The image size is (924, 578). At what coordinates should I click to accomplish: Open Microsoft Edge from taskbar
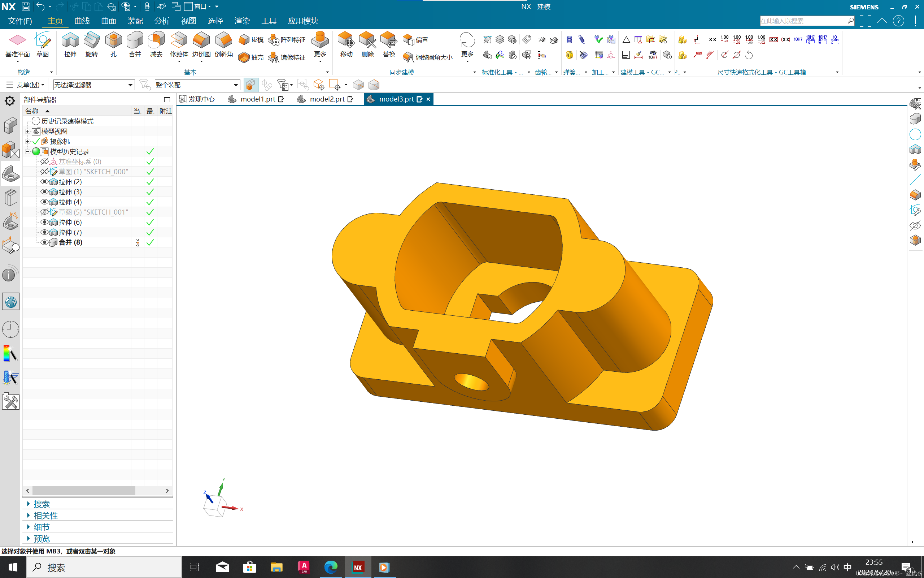coord(331,567)
